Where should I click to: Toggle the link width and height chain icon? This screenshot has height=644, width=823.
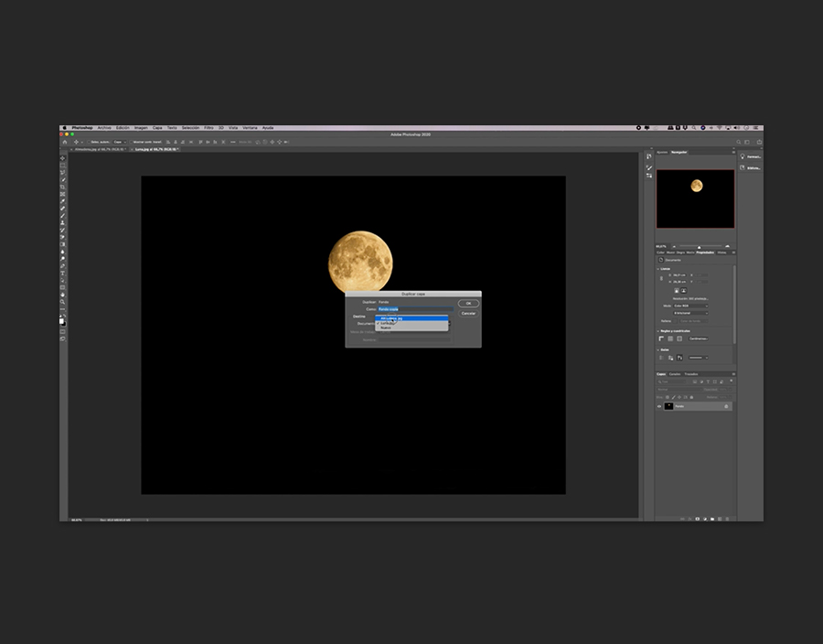point(661,279)
